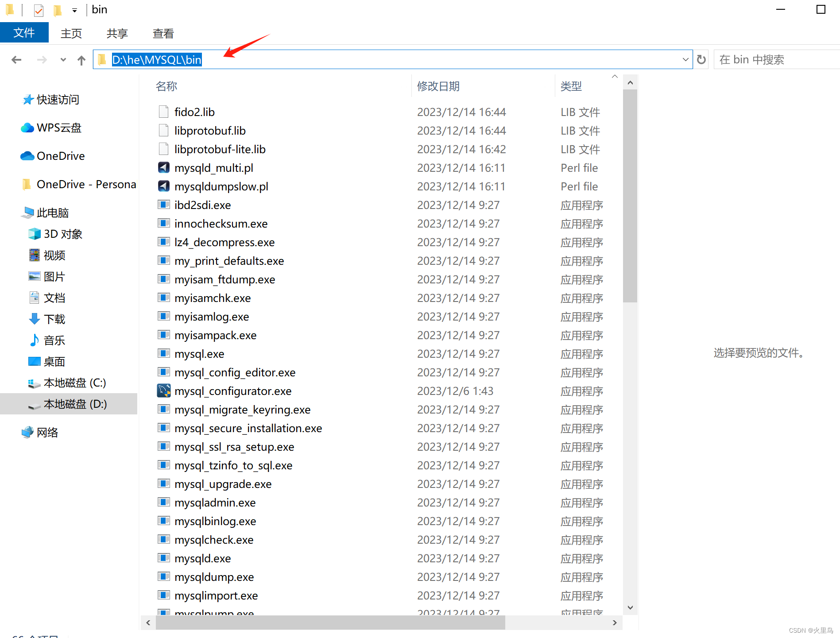Open the 文件 menu tab
The height and width of the screenshot is (638, 840).
[24, 33]
